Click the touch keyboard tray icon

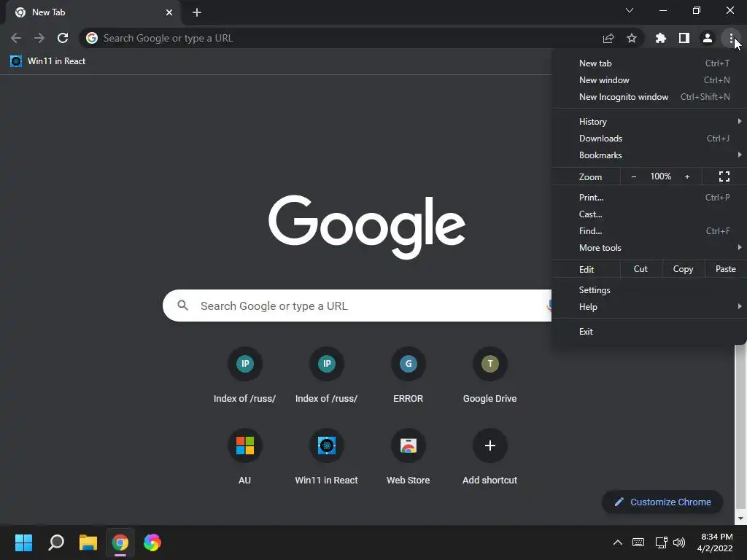(x=638, y=542)
